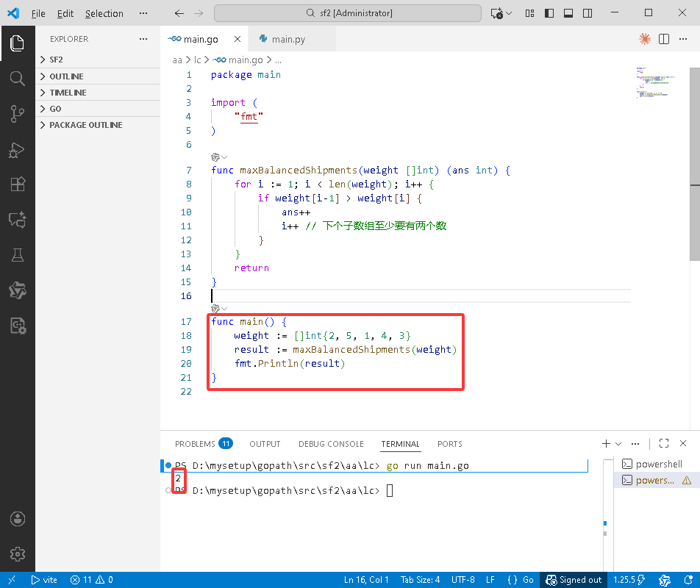The image size is (700, 588).
Task: Open the new terminal launch profile dropdown
Action: pyautogui.click(x=618, y=444)
